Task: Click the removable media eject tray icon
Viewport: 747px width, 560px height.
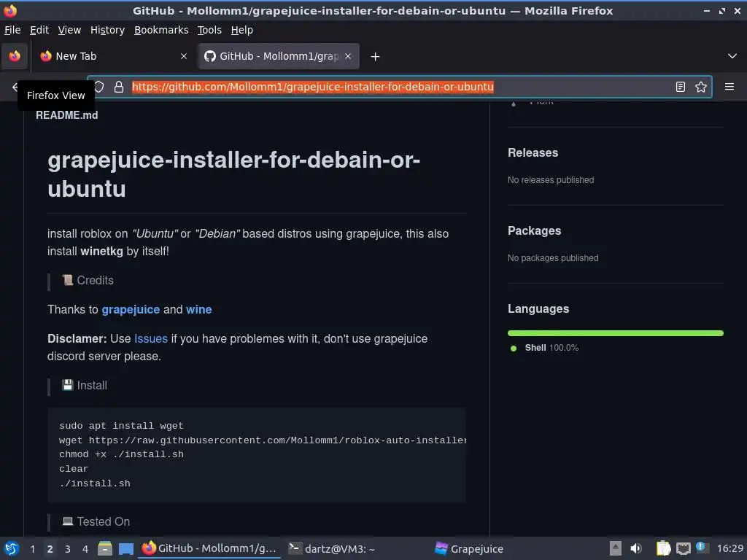Action: tap(616, 548)
